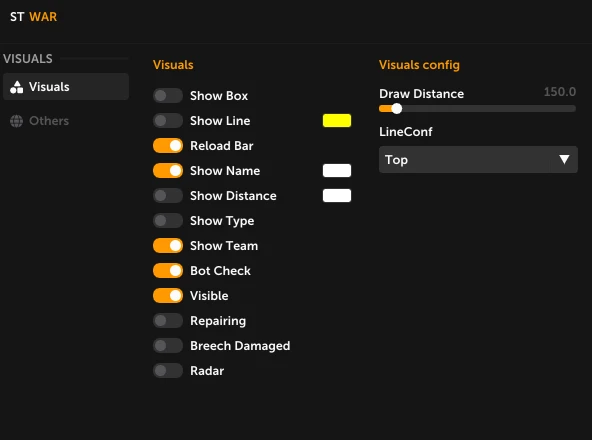This screenshot has width=592, height=440.
Task: Switch off Show Name toggle
Action: [168, 171]
